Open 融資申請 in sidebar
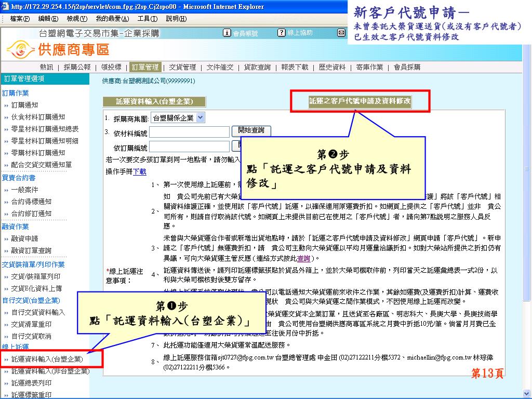Image resolution: width=532 pixels, height=399 pixels. click(24, 239)
